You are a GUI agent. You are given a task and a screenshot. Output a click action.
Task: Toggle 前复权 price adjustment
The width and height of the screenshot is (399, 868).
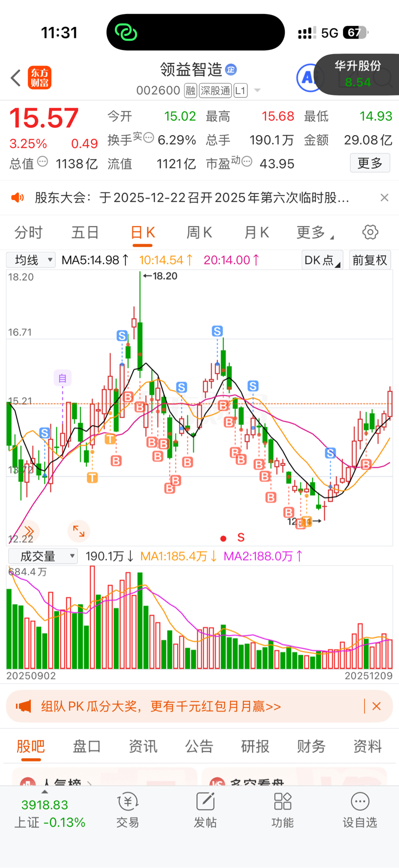coord(369,260)
